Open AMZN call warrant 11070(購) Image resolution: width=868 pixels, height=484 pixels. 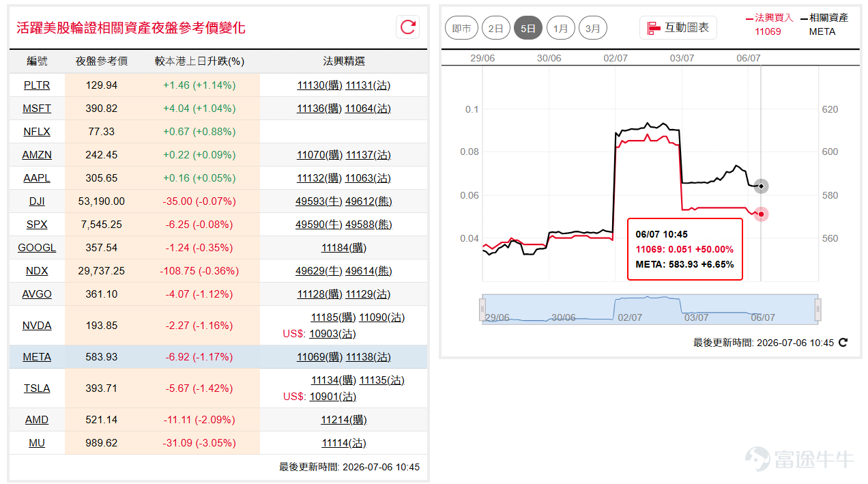pos(319,155)
